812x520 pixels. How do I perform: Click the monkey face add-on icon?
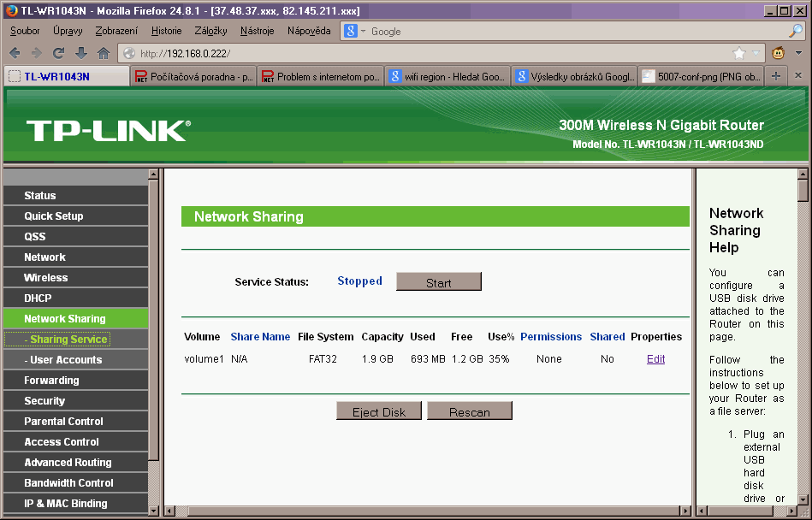pyautogui.click(x=778, y=53)
